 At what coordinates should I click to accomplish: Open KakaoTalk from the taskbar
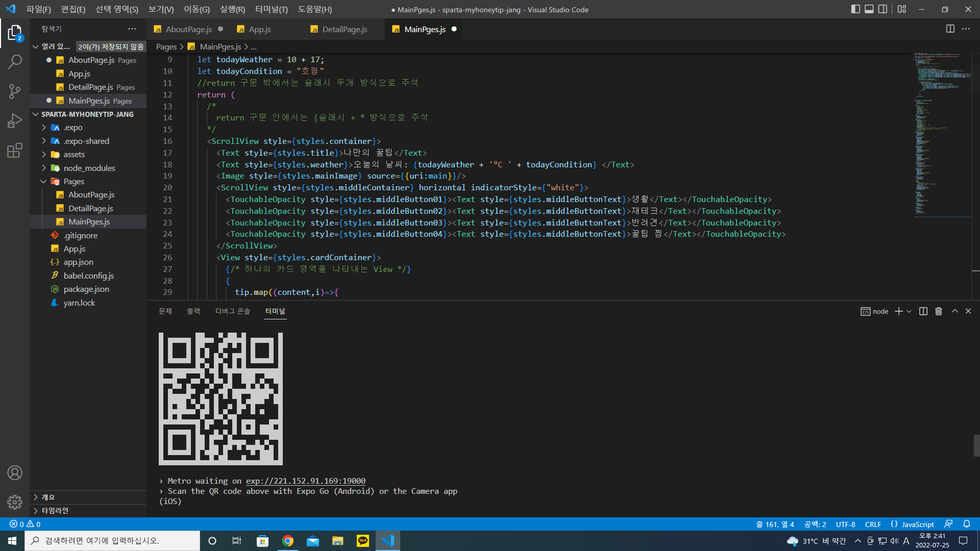(363, 541)
